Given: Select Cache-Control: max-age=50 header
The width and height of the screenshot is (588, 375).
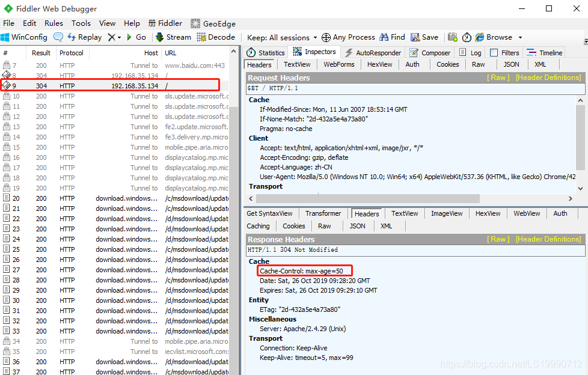Looking at the screenshot, I should [x=301, y=271].
